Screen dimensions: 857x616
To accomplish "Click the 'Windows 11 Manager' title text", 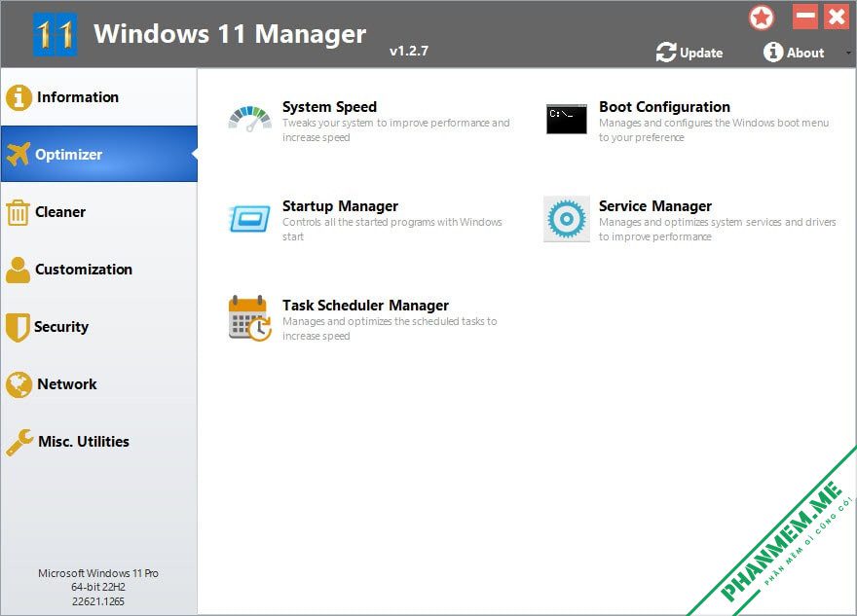I will [x=230, y=34].
